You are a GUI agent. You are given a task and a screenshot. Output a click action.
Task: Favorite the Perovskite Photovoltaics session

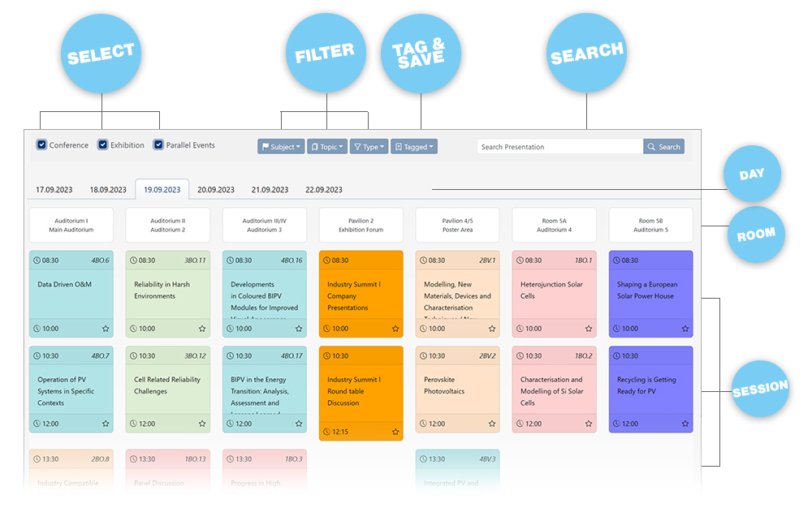point(492,424)
